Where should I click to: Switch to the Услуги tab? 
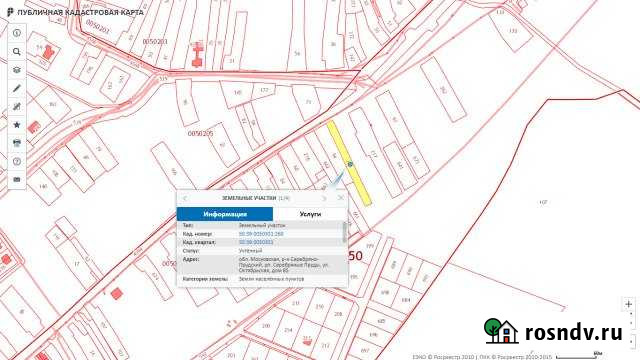pos(310,214)
